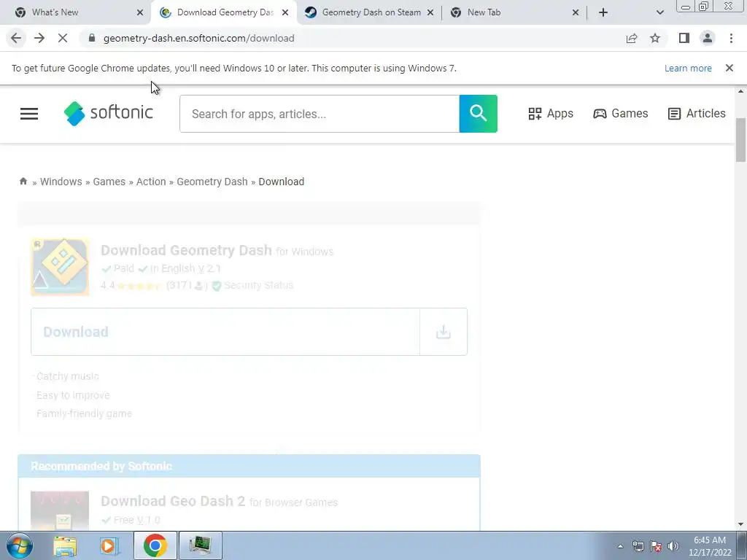747x560 pixels.
Task: Open Windows breadcrumb link
Action: (61, 182)
